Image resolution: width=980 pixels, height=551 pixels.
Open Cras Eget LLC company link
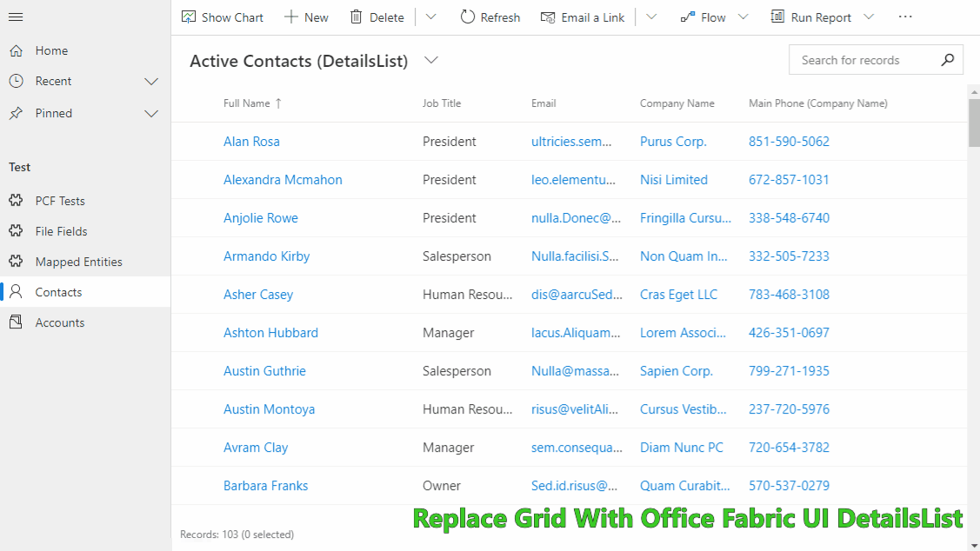tap(678, 295)
